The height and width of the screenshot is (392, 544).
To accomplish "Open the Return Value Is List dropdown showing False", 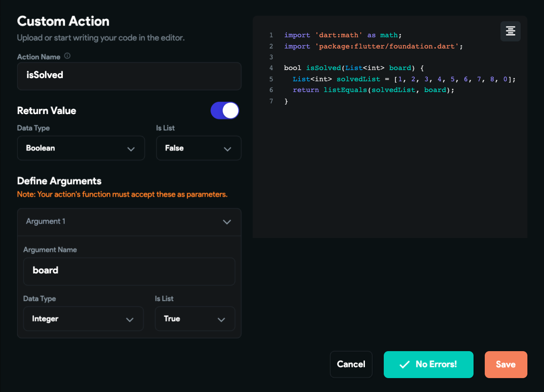I will 198,148.
